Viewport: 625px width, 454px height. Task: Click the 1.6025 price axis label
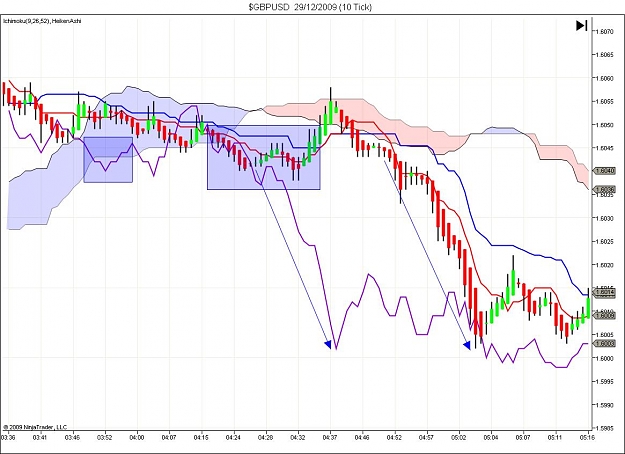pyautogui.click(x=605, y=241)
